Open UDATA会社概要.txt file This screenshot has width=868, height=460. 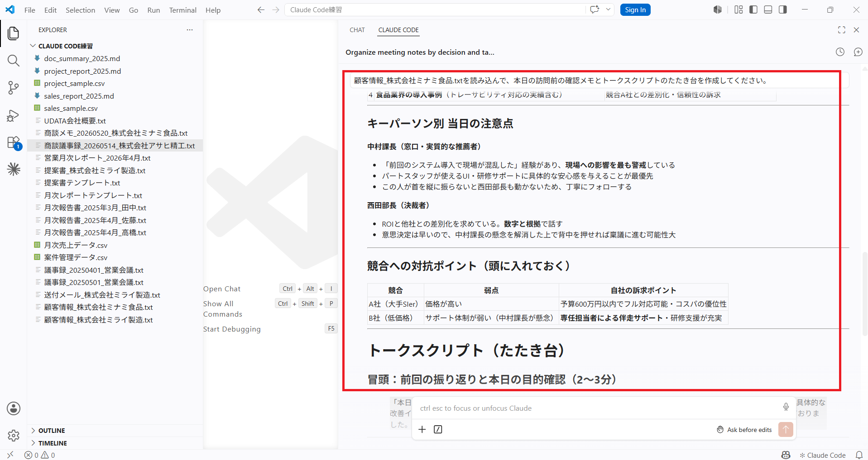[75, 121]
